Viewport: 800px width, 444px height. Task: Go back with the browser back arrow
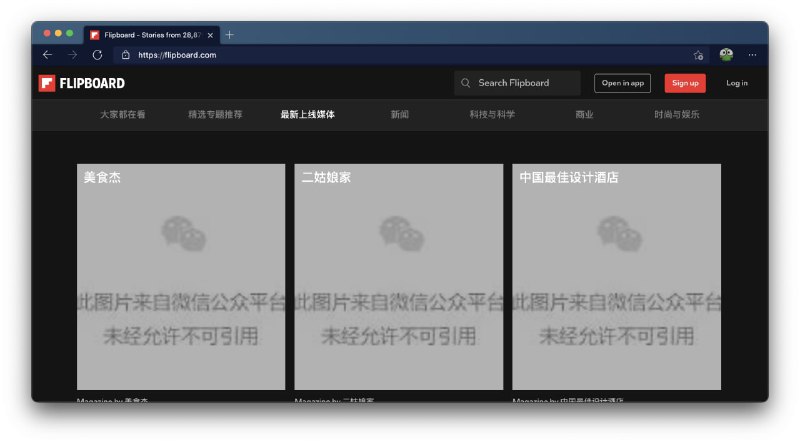(x=47, y=55)
